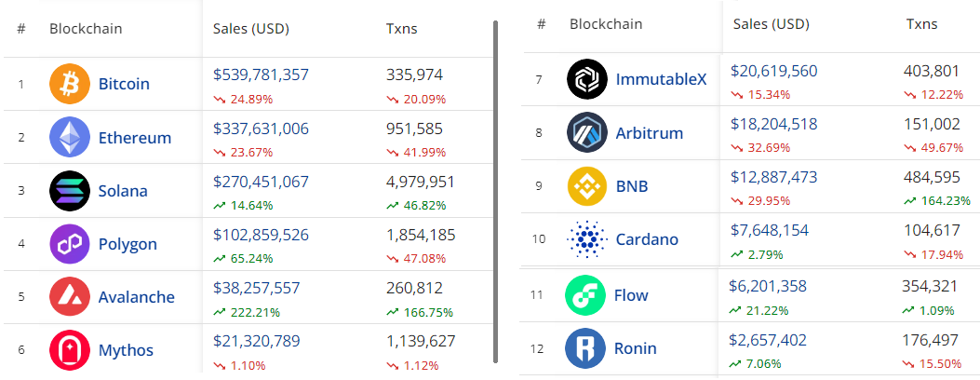Click the purple Polygon logo icon
Image resolution: width=980 pixels, height=380 pixels.
pos(70,244)
